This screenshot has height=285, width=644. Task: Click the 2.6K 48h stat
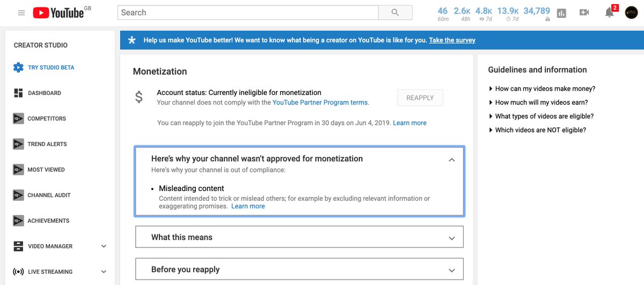[x=462, y=13]
